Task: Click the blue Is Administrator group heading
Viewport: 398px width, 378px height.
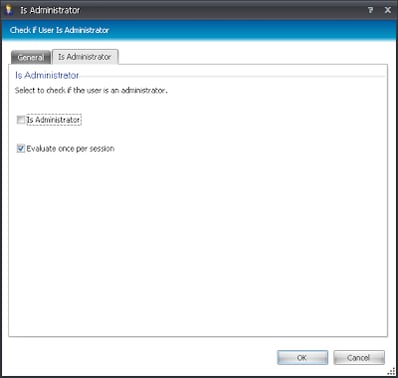Action: (47, 75)
